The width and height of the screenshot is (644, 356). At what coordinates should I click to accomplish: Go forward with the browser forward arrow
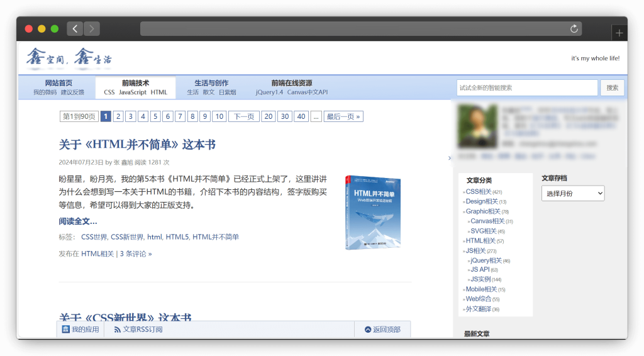(x=92, y=29)
